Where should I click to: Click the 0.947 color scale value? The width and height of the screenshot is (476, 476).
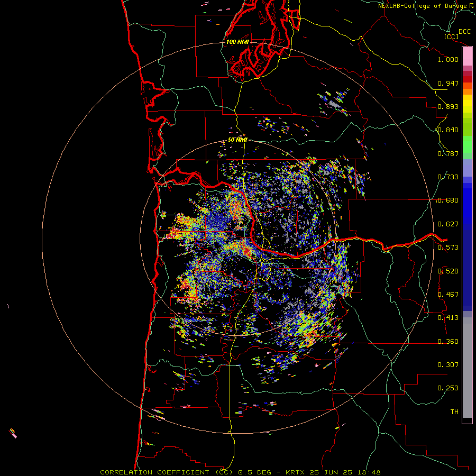point(448,83)
